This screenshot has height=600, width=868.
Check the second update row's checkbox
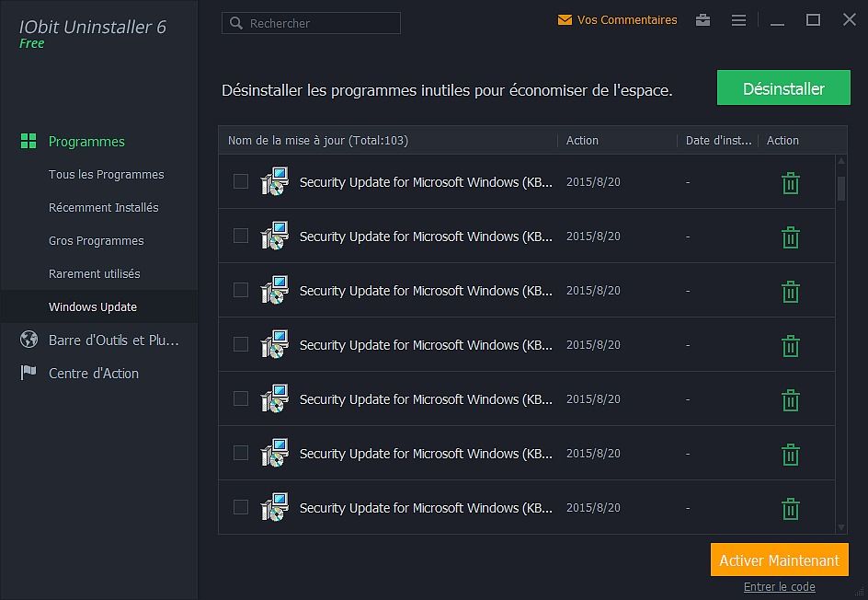241,237
